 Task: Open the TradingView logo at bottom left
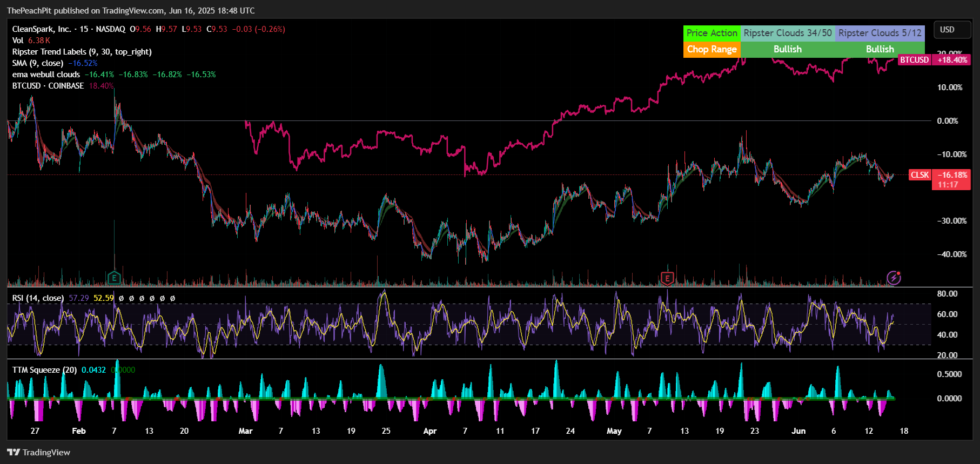[38, 452]
